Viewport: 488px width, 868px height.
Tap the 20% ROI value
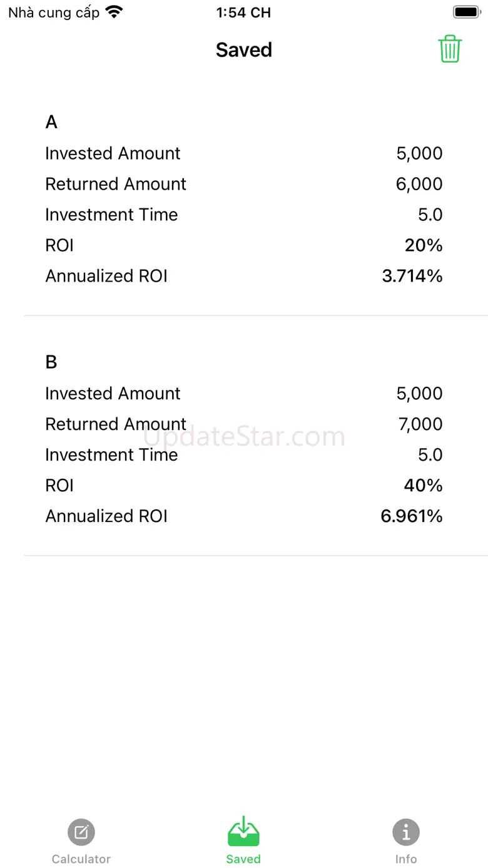424,245
